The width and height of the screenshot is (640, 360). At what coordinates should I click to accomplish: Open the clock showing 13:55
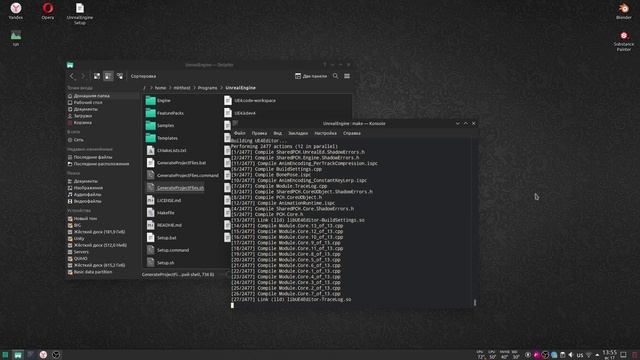[x=609, y=354]
